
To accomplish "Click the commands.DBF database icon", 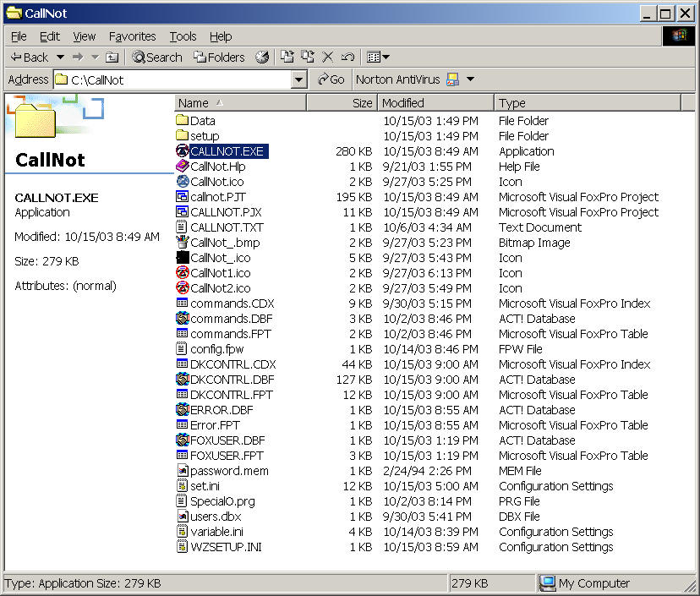I will 182,319.
